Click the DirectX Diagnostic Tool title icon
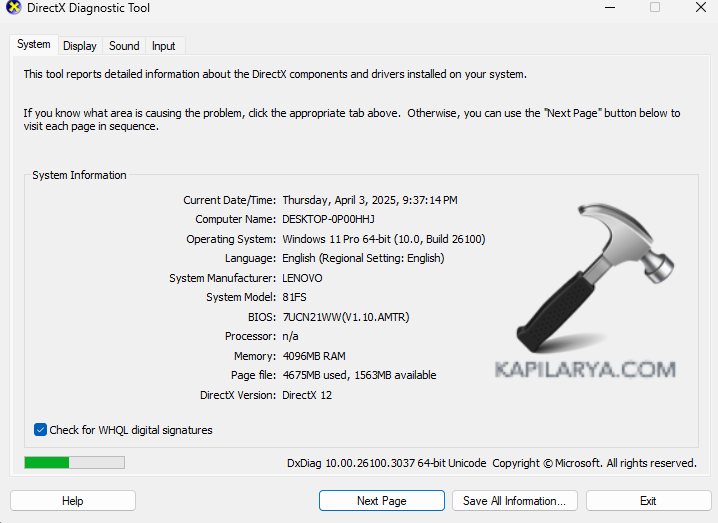Image resolution: width=718 pixels, height=523 pixels. point(14,8)
